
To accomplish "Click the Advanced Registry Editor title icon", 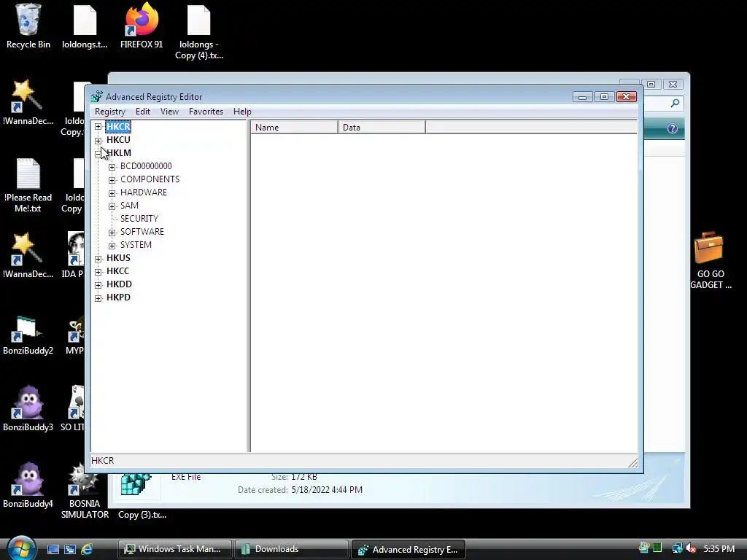I will point(97,97).
